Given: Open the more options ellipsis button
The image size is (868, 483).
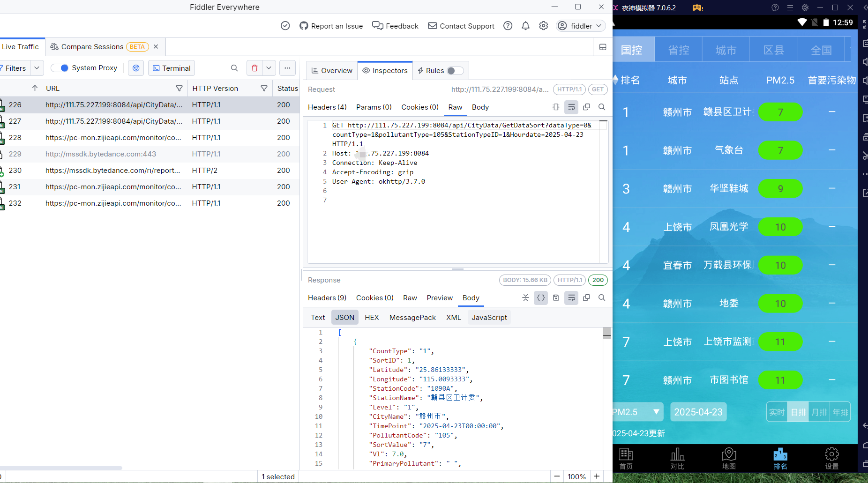Looking at the screenshot, I should pyautogui.click(x=287, y=68).
